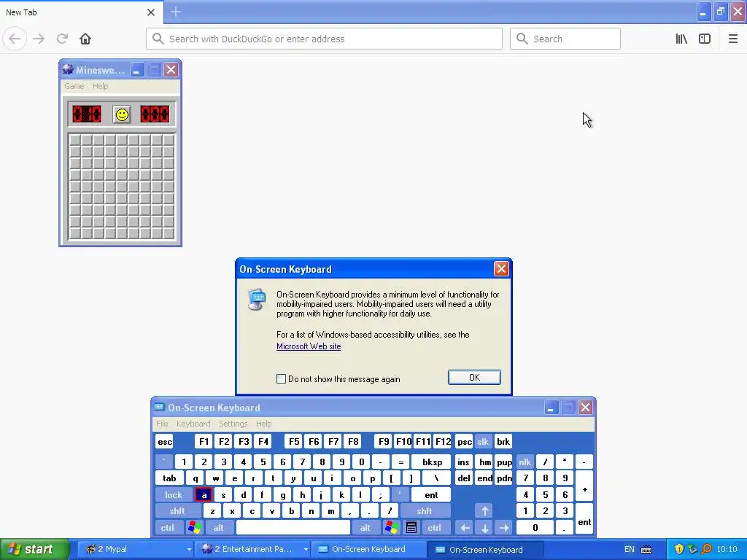Screen dimensions: 747x560
Task: Click the del key
Action: [464, 478]
